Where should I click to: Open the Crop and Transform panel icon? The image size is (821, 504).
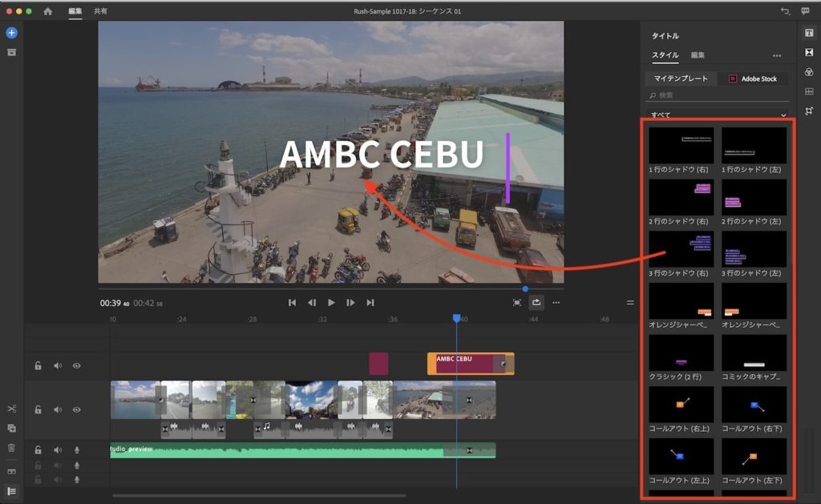[x=809, y=111]
